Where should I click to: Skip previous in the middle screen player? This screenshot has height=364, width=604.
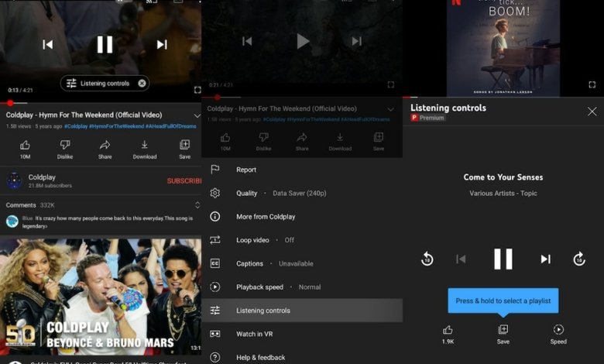[247, 41]
